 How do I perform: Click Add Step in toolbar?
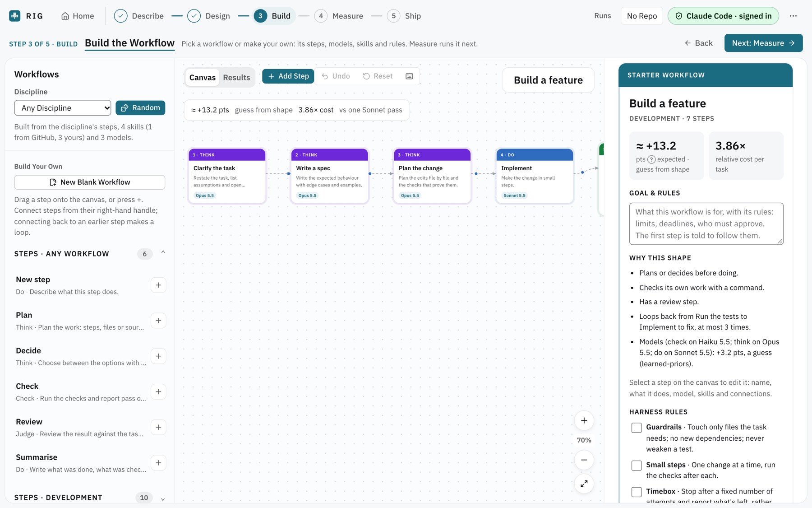(x=288, y=76)
